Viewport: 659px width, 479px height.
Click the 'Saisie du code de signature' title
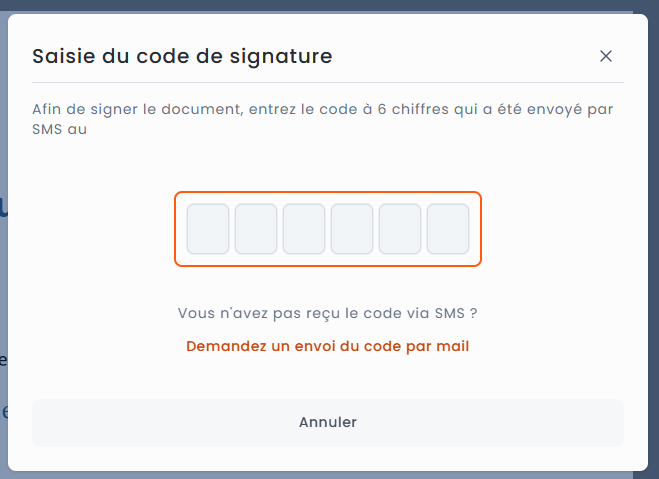[182, 56]
